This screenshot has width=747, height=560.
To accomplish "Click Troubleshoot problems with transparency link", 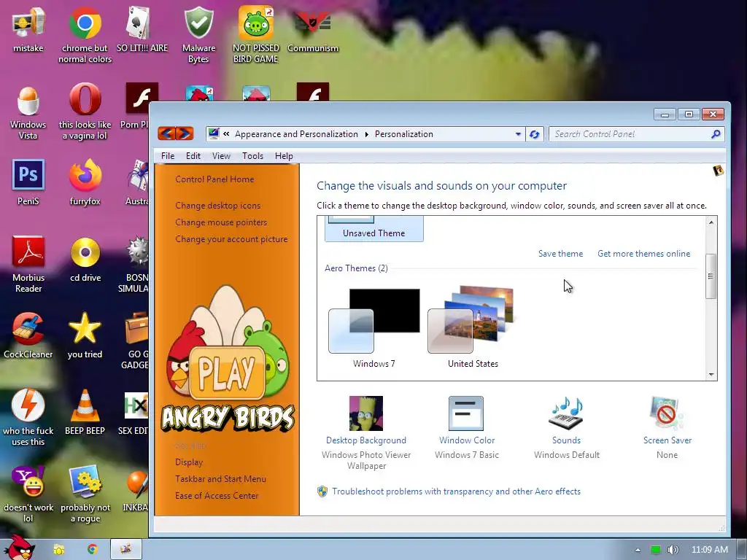I will (x=456, y=491).
